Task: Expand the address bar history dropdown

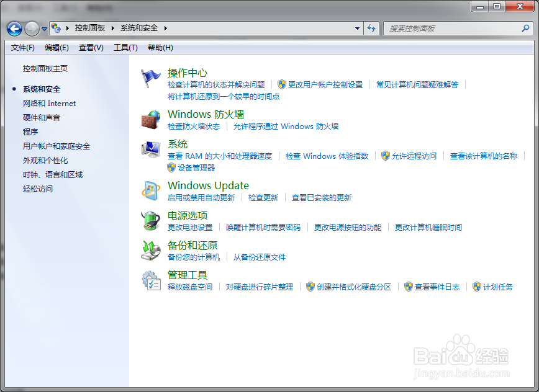Action: (358, 28)
